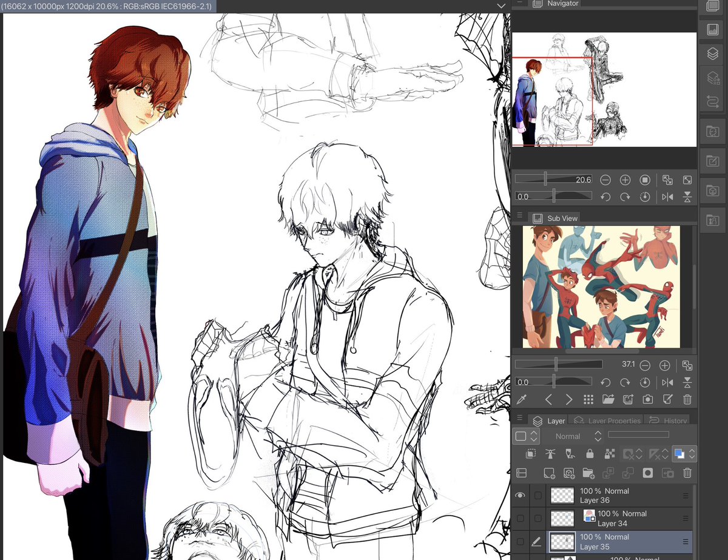Create a new vector layer
This screenshot has height=560, width=728.
pyautogui.click(x=568, y=473)
